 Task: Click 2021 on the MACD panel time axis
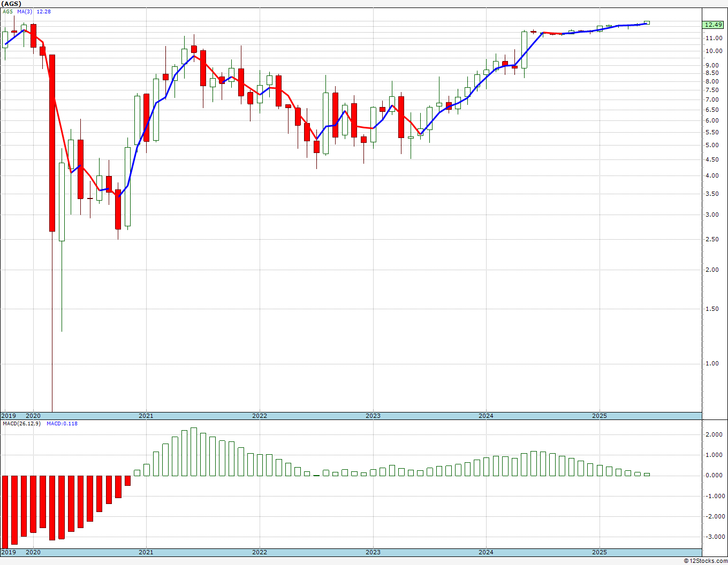146,552
